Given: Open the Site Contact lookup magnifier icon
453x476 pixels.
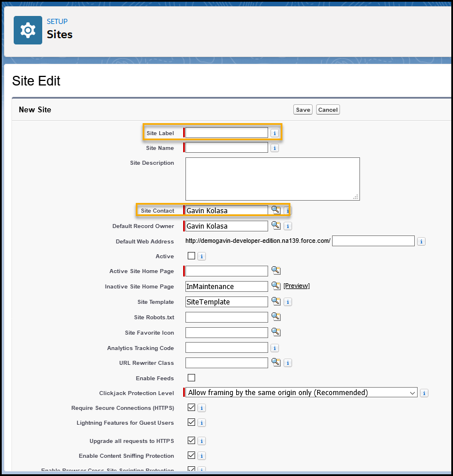Looking at the screenshot, I should click(276, 210).
